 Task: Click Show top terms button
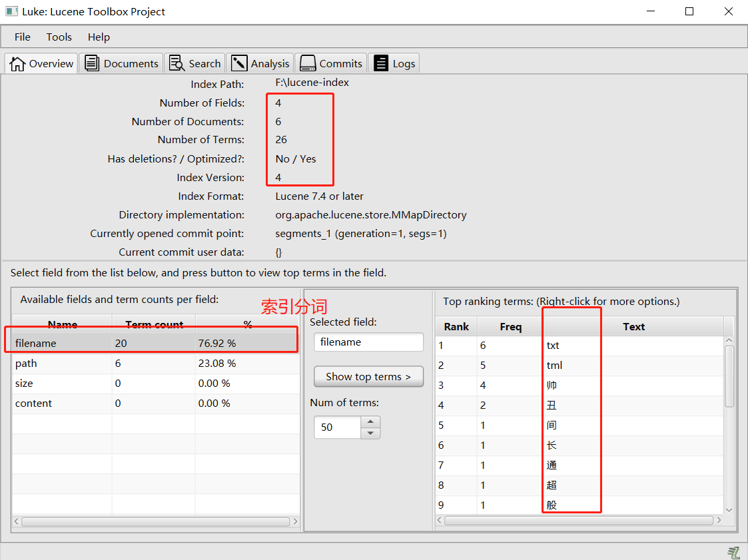tap(368, 376)
